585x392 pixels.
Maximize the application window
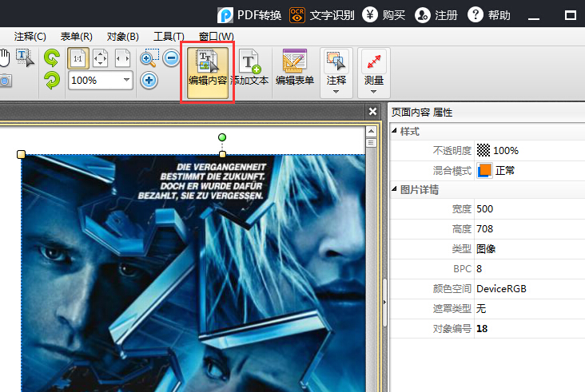coord(571,15)
